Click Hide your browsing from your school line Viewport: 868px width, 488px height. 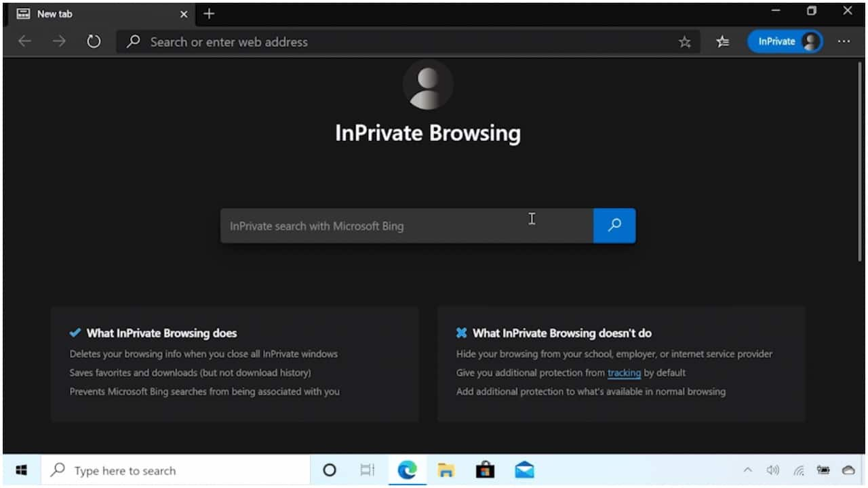pyautogui.click(x=614, y=354)
